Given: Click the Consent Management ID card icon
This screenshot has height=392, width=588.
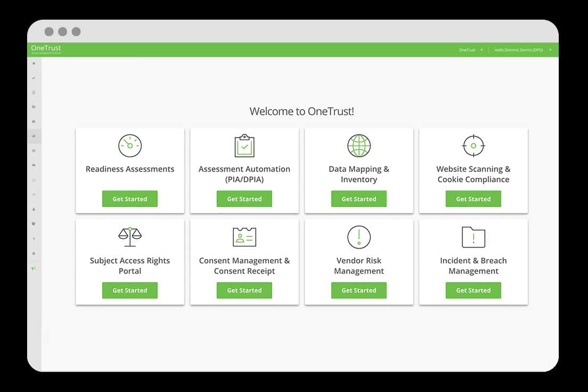Looking at the screenshot, I should pyautogui.click(x=245, y=237).
